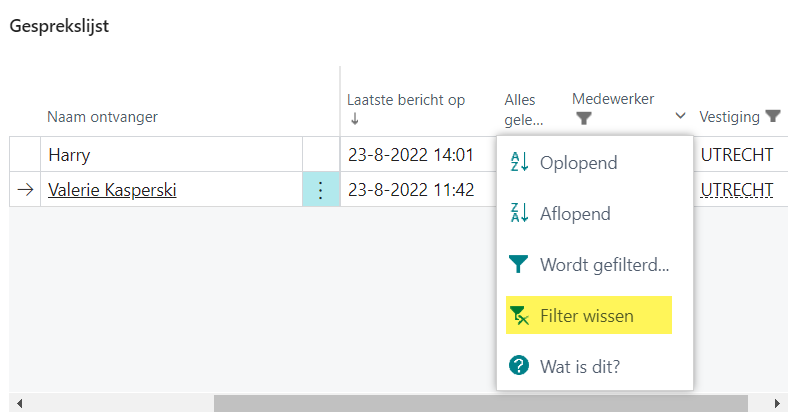
Task: Click the descending sort Z-A icon
Action: pos(518,213)
